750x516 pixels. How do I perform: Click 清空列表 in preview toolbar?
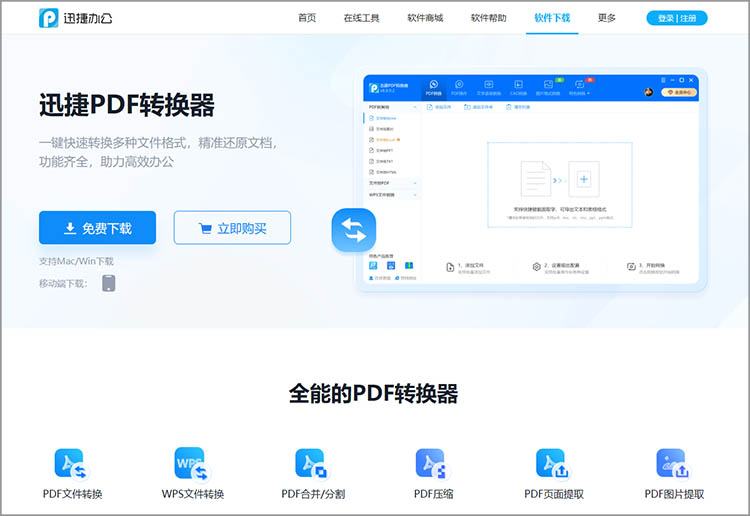tap(518, 107)
